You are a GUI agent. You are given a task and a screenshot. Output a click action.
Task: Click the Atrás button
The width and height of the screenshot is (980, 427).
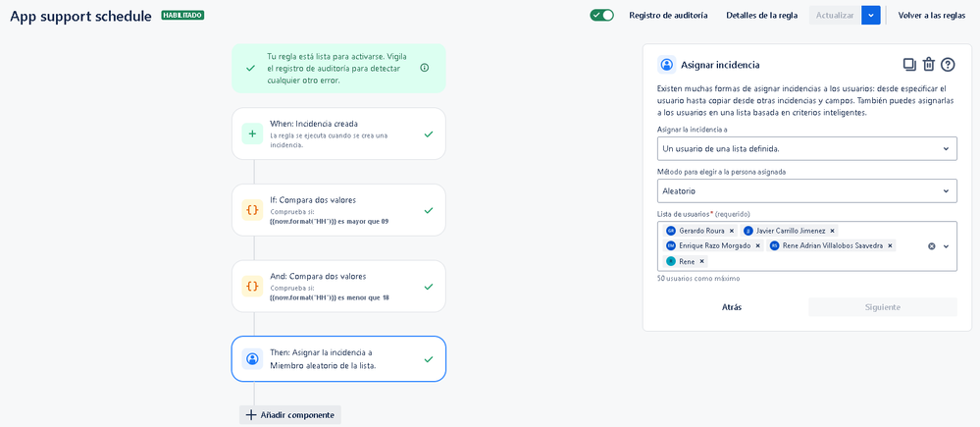click(x=732, y=307)
